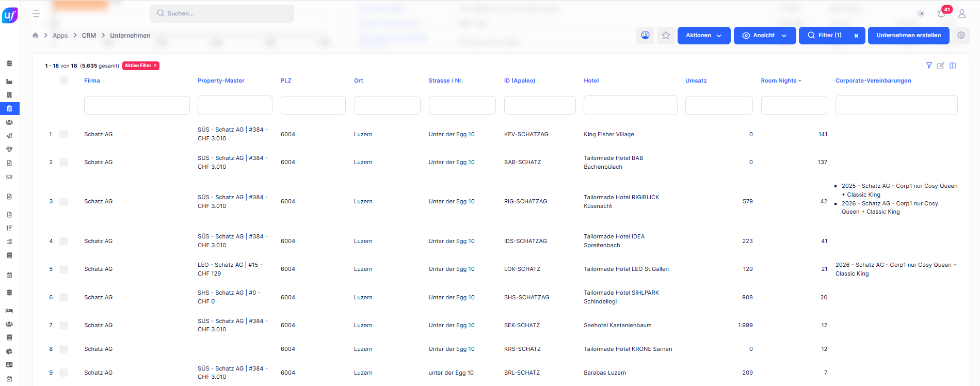This screenshot has width=980, height=386.
Task: Select row 4 checkbox for IDS-SCHATZAG
Action: [x=63, y=241]
